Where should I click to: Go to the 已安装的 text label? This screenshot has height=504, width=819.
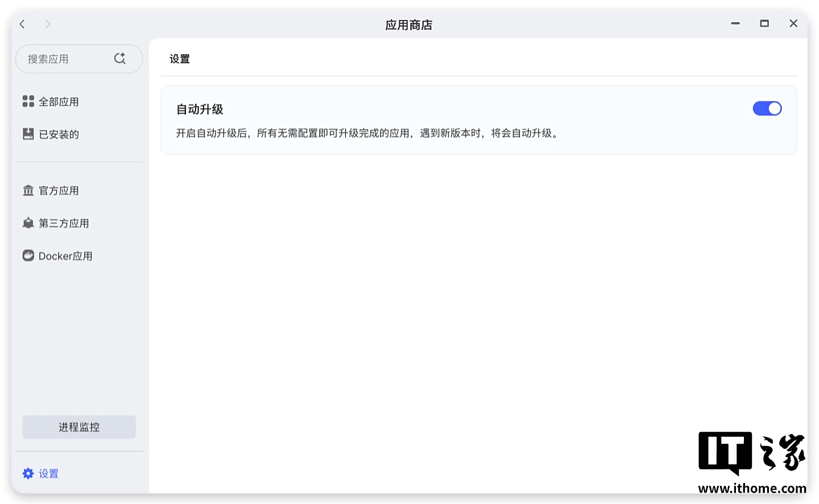[59, 134]
